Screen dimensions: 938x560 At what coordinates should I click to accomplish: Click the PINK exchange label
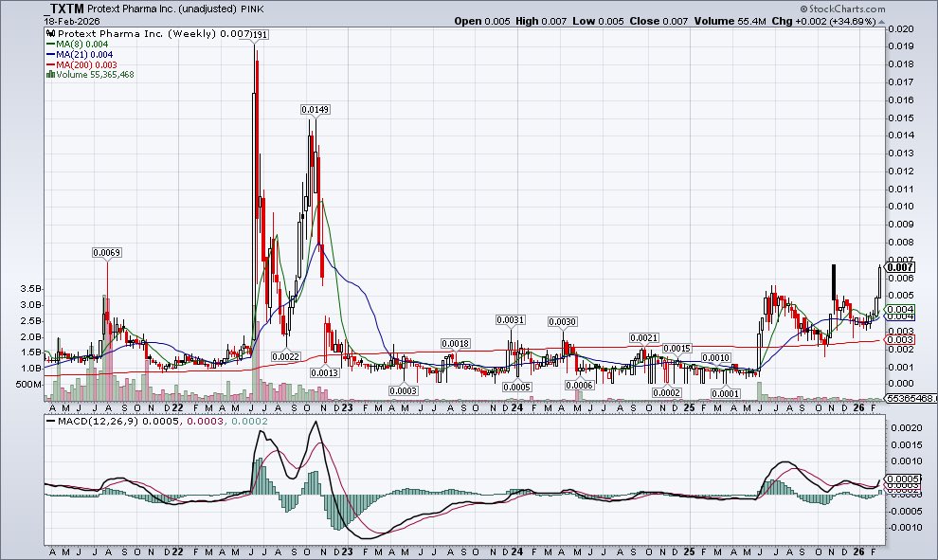(252, 9)
